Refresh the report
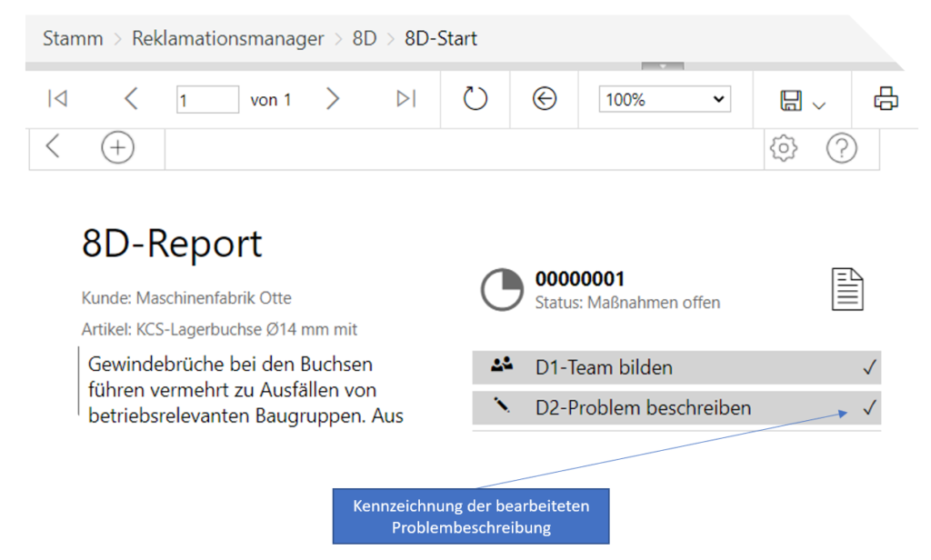Viewport: 931px width, 560px height. [x=475, y=98]
